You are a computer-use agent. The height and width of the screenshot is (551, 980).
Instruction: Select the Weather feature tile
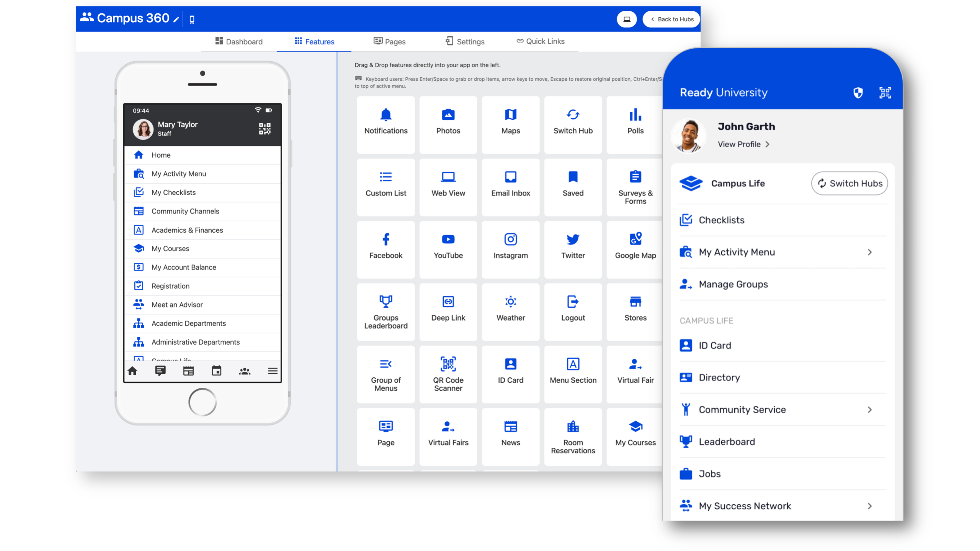coord(510,312)
